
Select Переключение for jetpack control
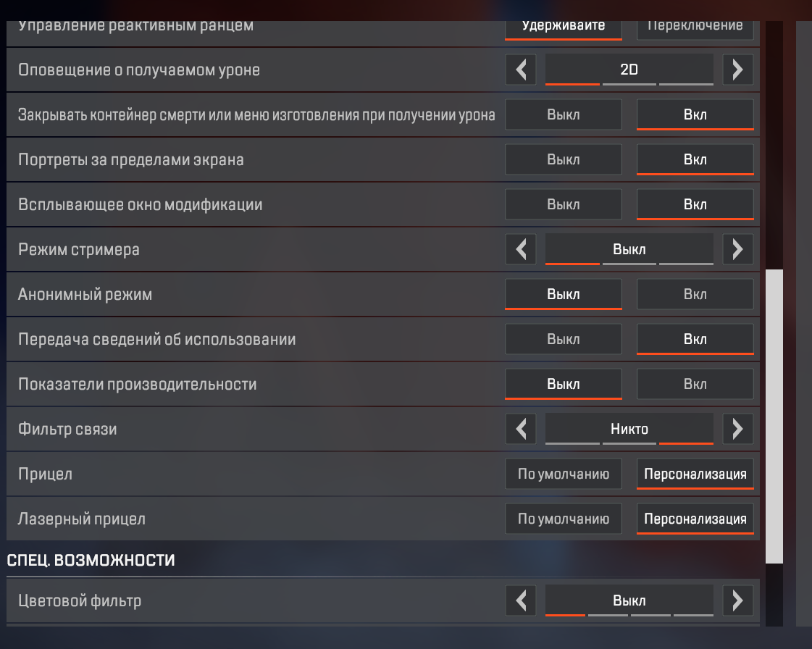(695, 26)
